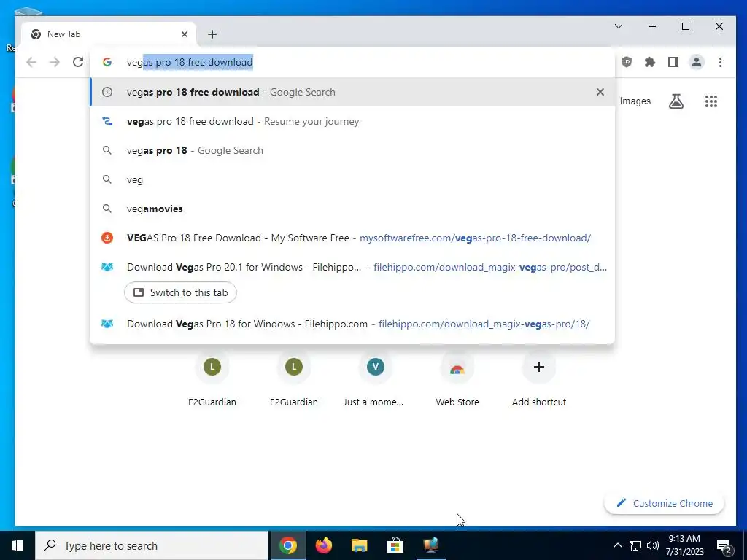Viewport: 747px width, 560px height.
Task: Open Google Images link
Action: click(x=635, y=101)
